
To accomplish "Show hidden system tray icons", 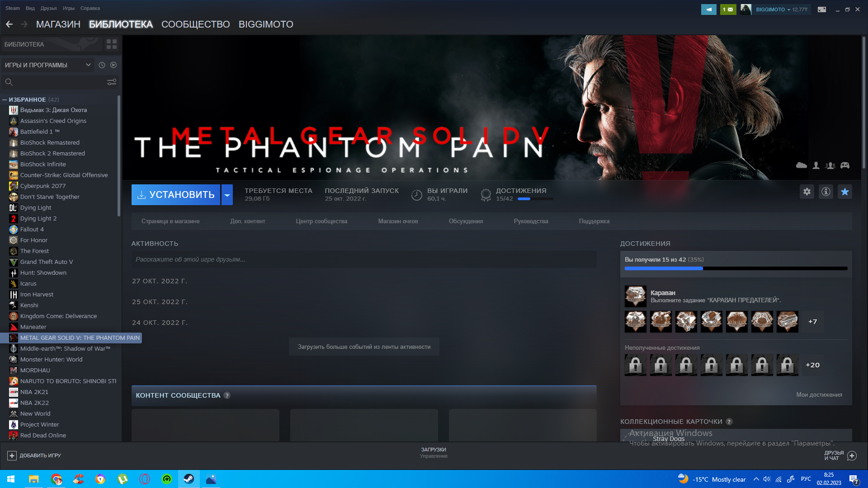I will [756, 479].
